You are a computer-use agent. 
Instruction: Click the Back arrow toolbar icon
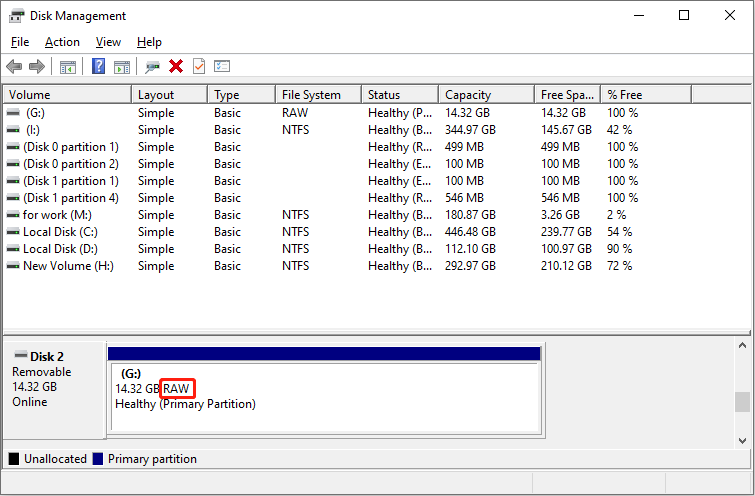[x=14, y=66]
